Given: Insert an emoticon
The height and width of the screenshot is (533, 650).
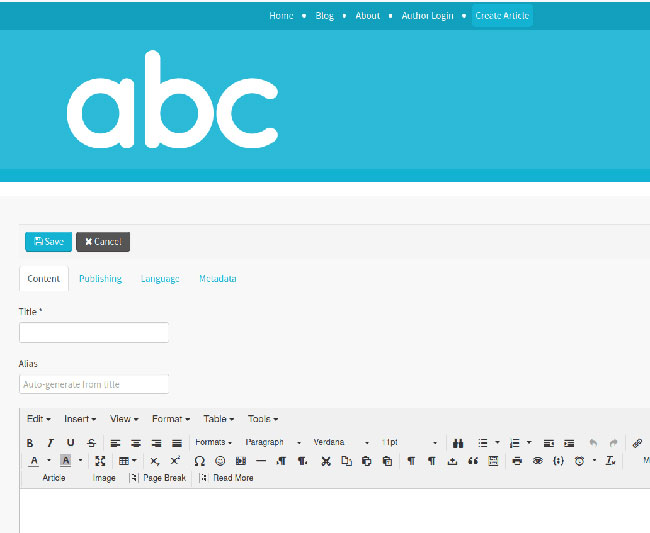Looking at the screenshot, I should pyautogui.click(x=220, y=461).
